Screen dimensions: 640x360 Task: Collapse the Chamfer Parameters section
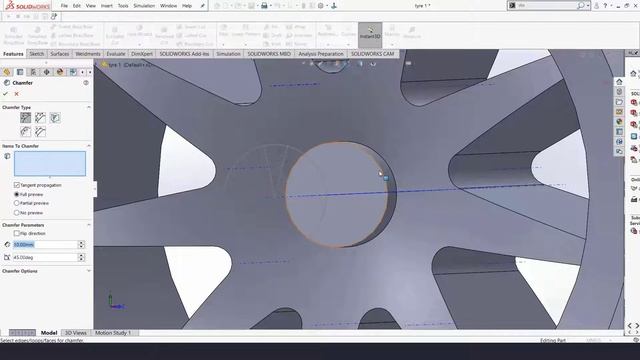tap(89, 225)
